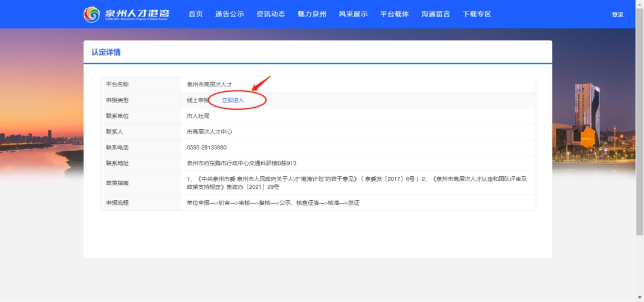Image resolution: width=644 pixels, height=302 pixels.
Task: Click the scrollbar down arrow
Action: [x=640, y=298]
